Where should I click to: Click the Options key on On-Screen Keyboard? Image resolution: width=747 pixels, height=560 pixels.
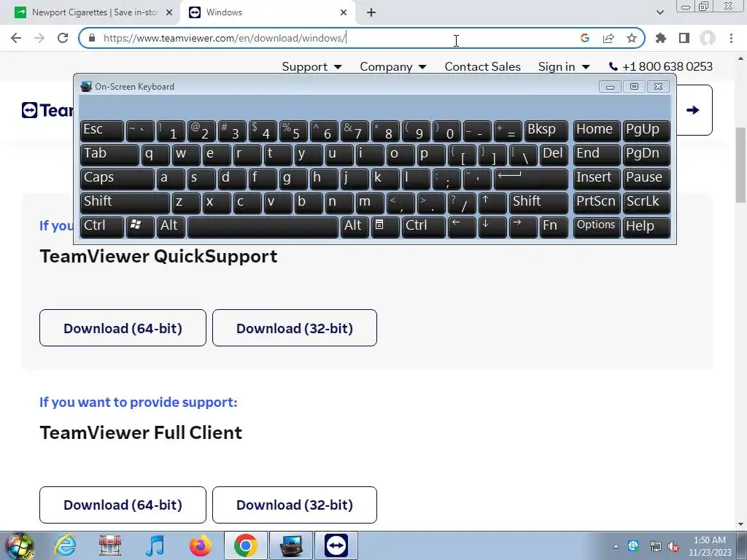click(597, 227)
